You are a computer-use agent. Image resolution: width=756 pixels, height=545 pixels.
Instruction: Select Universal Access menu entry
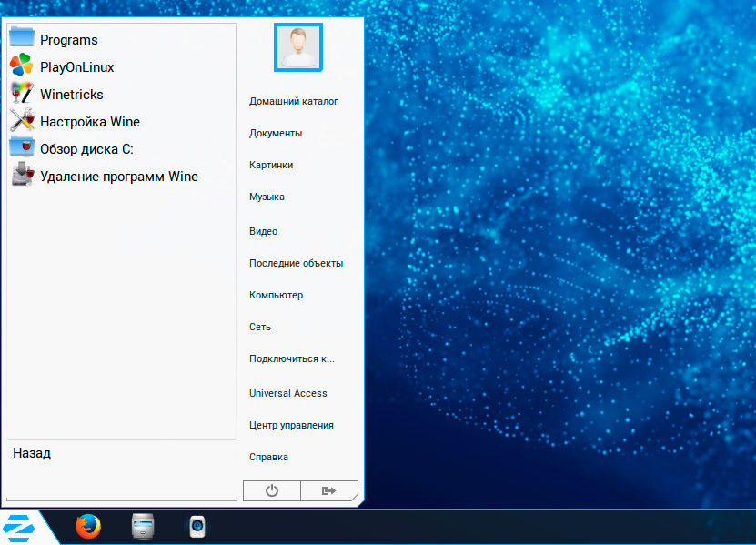pyautogui.click(x=287, y=393)
